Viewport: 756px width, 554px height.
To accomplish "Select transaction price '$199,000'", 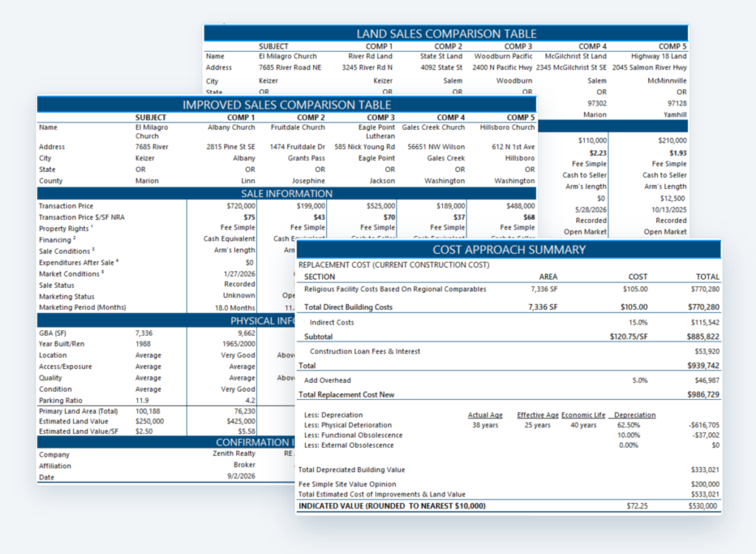I will (311, 207).
